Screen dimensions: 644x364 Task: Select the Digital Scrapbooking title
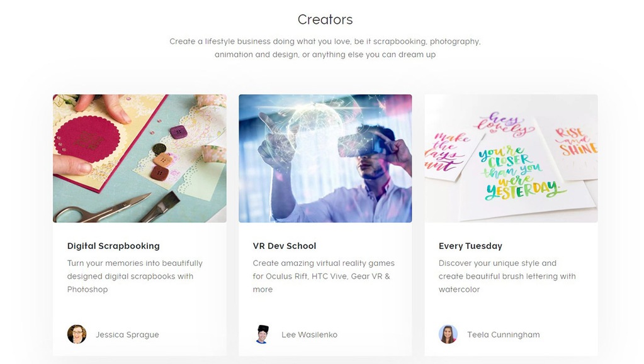coord(113,246)
